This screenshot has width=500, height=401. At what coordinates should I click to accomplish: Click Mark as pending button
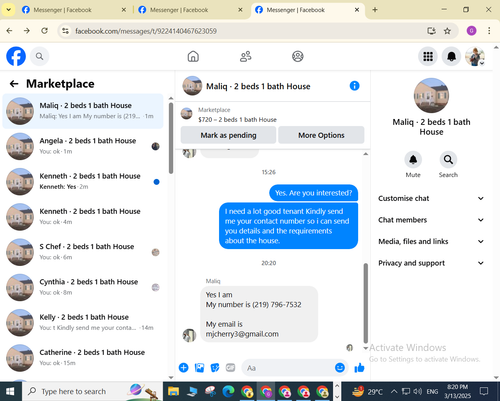click(x=228, y=135)
